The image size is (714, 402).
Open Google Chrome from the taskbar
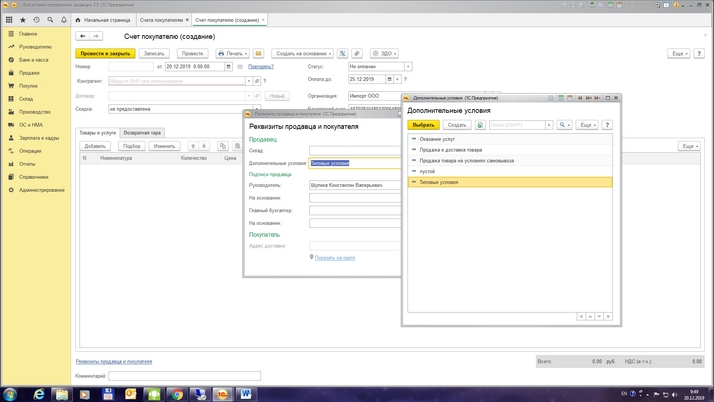tap(176, 394)
